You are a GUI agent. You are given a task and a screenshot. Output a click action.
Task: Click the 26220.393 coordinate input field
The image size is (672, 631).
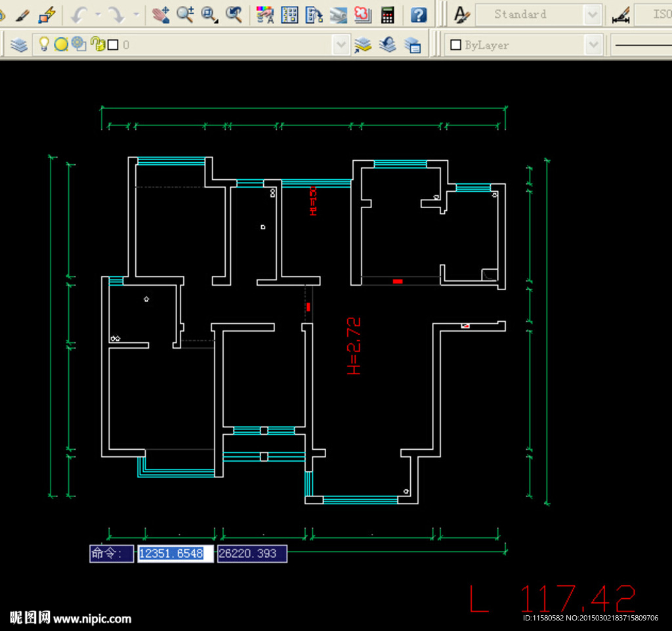coord(253,554)
